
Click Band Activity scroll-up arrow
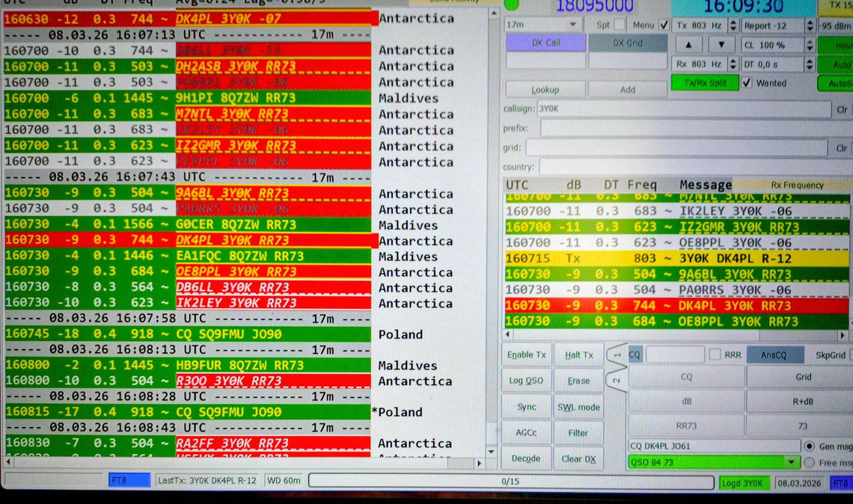click(493, 13)
